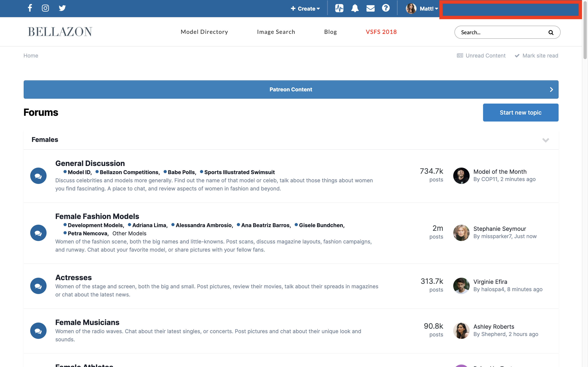The width and height of the screenshot is (588, 367).
Task: Expand the Create dropdown menu
Action: pos(305,9)
